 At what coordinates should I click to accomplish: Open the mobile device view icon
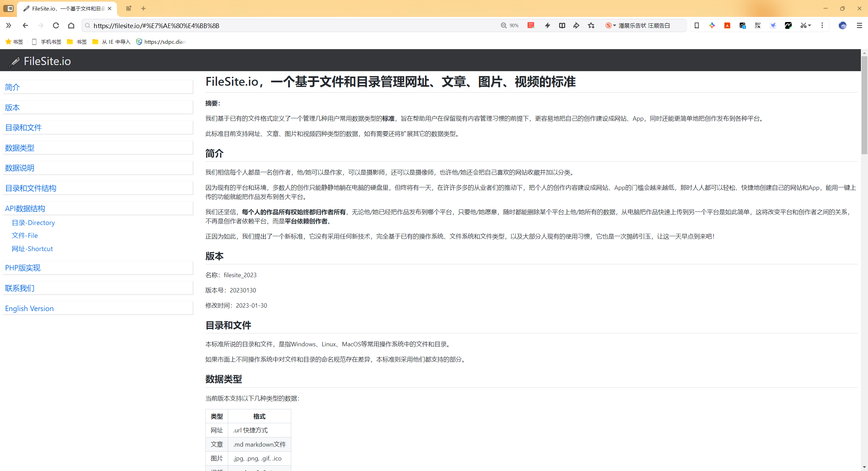click(x=697, y=25)
